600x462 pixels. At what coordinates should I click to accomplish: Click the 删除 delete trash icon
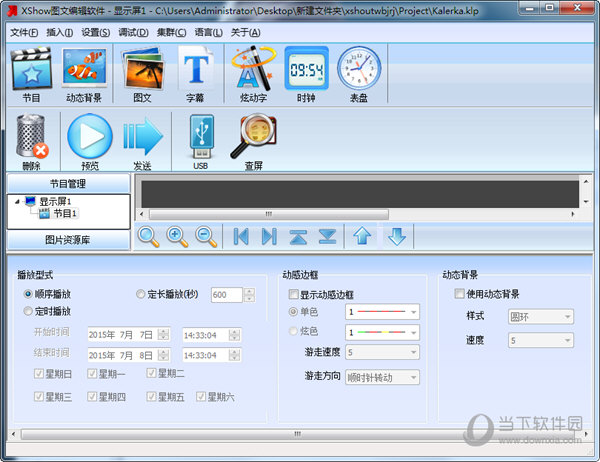[x=32, y=138]
